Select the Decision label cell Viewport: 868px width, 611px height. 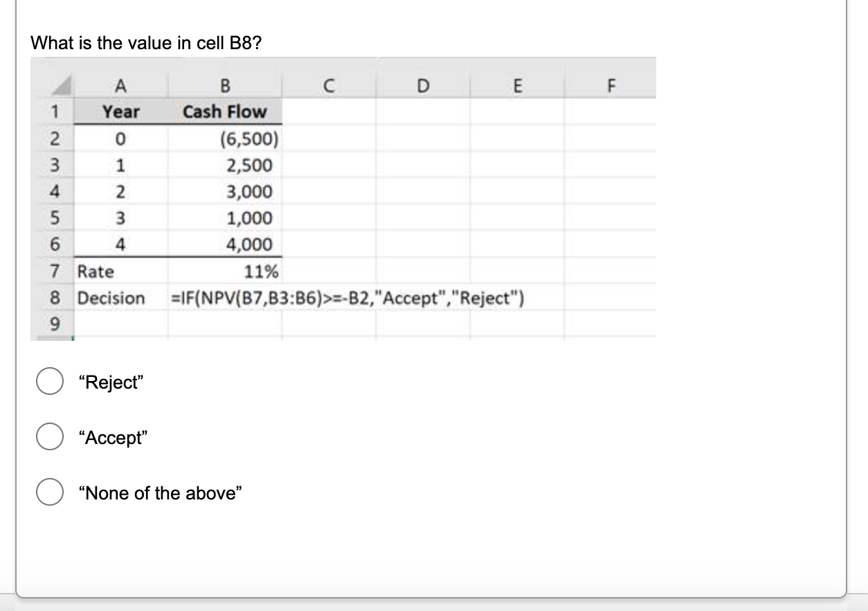coord(111,298)
